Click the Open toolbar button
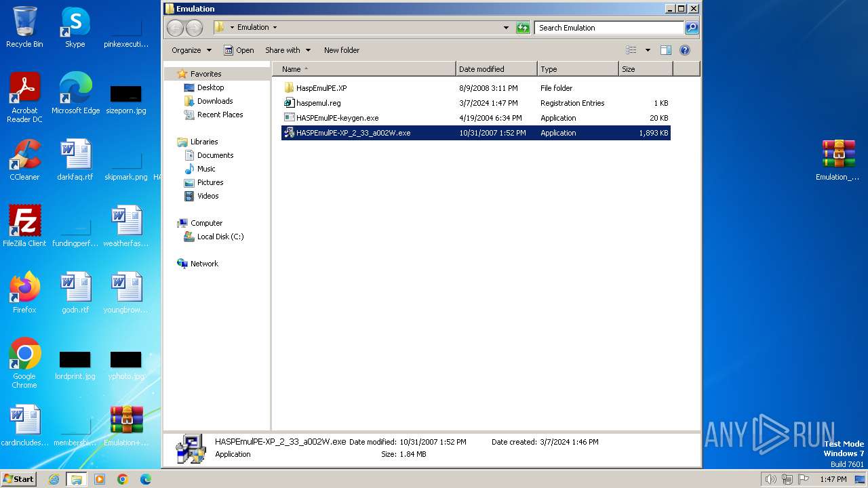This screenshot has height=488, width=868. click(239, 50)
